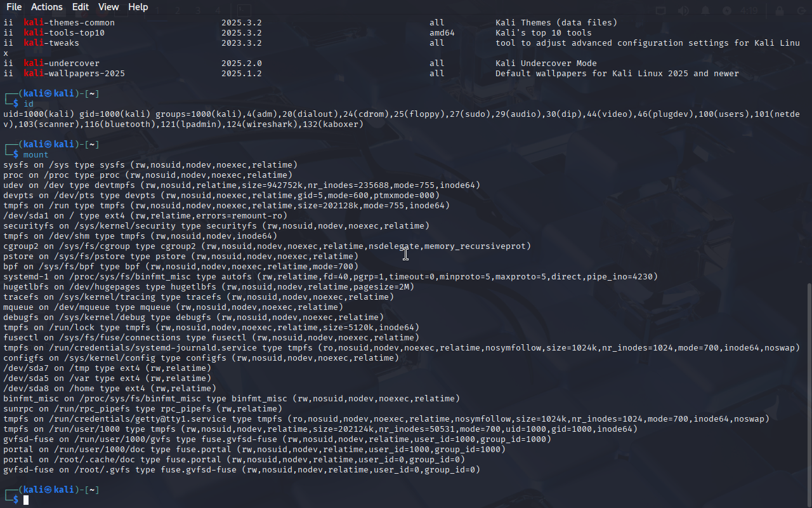The image size is (812, 508).
Task: Click the 'tracefs on /sys/kernel/tracing' line
Action: pyautogui.click(x=199, y=297)
